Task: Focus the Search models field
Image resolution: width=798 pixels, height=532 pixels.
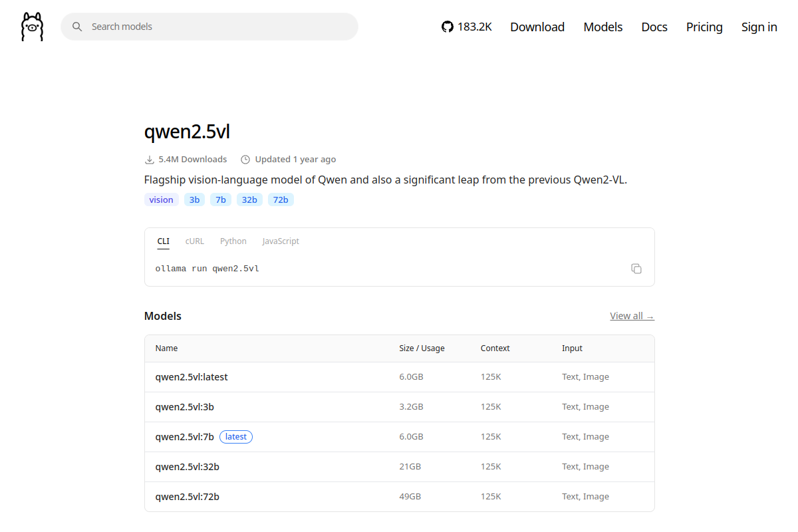Action: pyautogui.click(x=209, y=27)
